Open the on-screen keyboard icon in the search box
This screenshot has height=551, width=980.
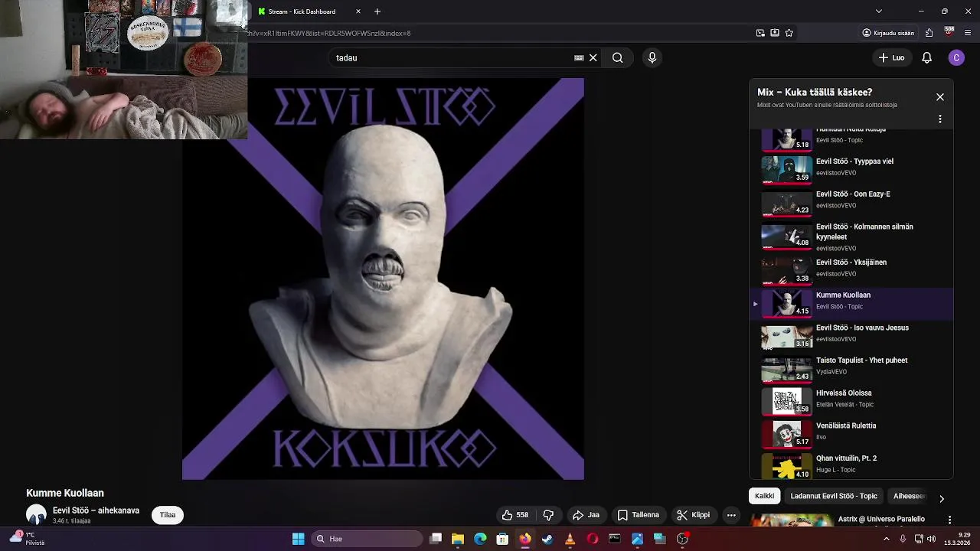(579, 57)
